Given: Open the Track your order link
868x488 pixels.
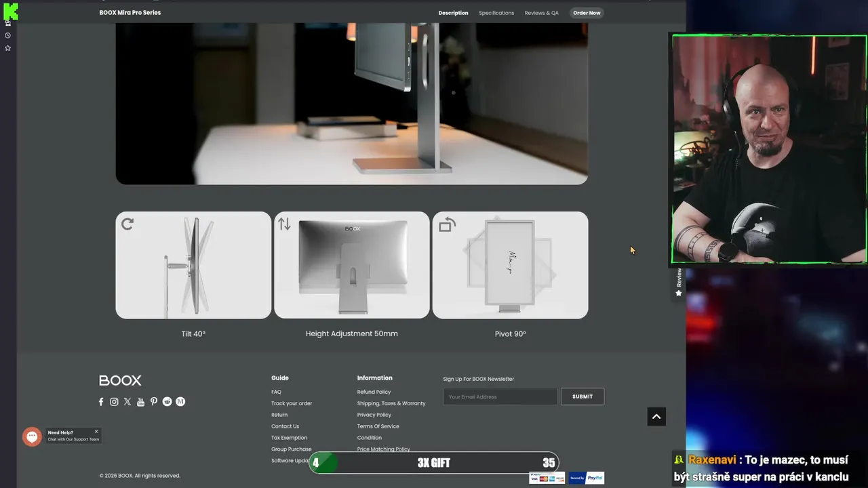Looking at the screenshot, I should point(292,403).
